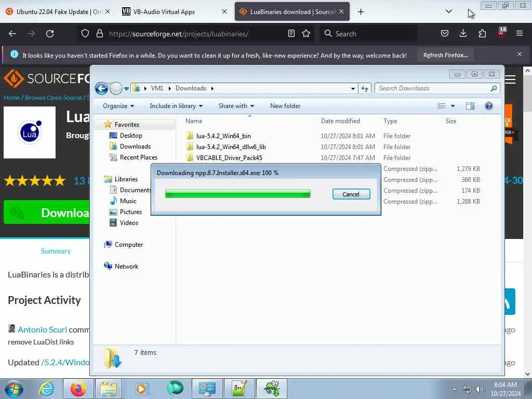Change view with the view icon
Viewport: 532px width, 399px height.
point(442,106)
